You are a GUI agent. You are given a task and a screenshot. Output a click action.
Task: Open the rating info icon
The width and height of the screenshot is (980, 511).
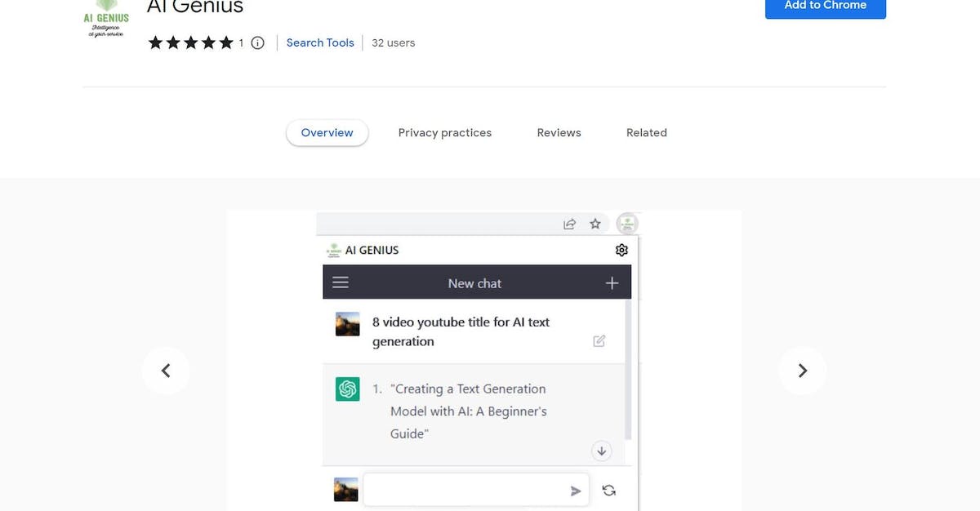tap(257, 43)
